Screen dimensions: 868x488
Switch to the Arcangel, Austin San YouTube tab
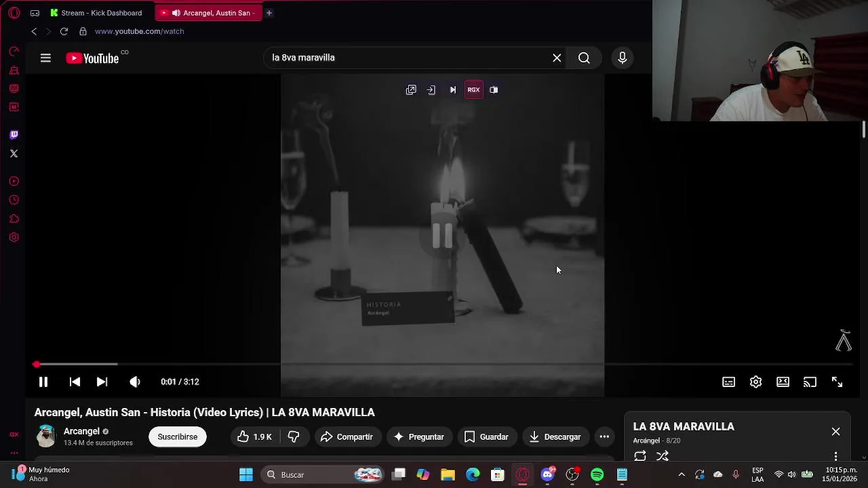coord(208,13)
